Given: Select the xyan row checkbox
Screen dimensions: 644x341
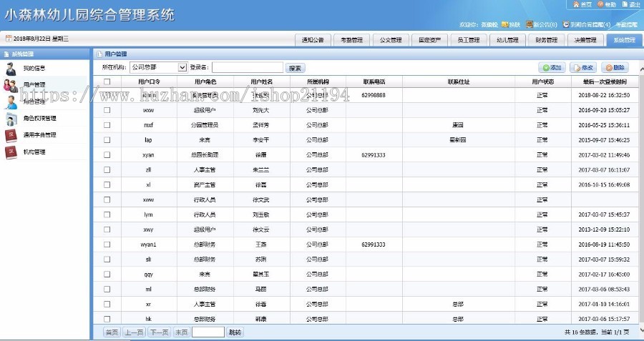Looking at the screenshot, I should 107,154.
